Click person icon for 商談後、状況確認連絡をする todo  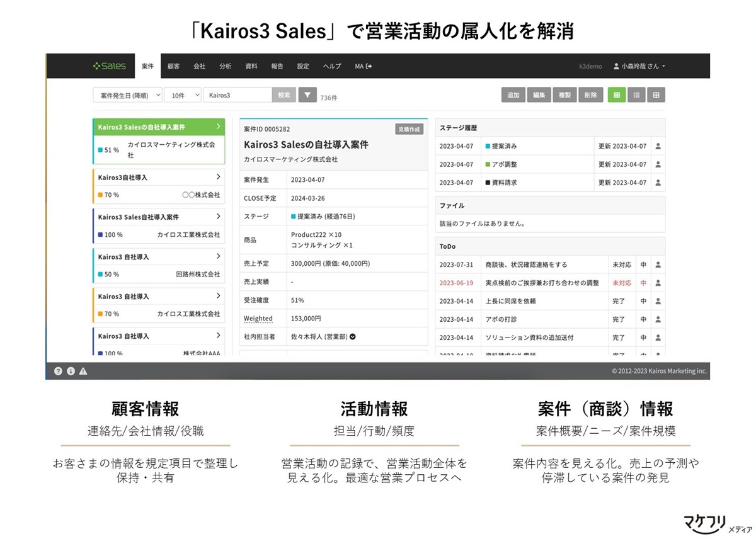point(658,264)
